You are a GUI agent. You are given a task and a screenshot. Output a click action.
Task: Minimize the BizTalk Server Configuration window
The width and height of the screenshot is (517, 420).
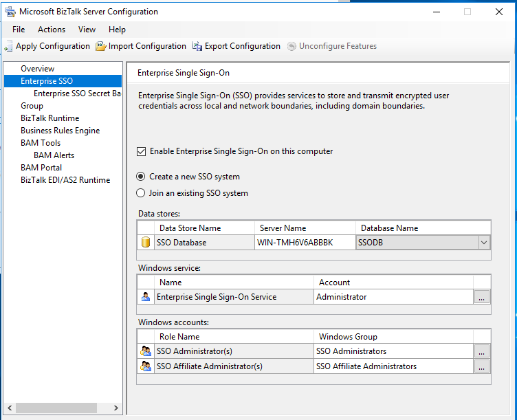pos(437,12)
